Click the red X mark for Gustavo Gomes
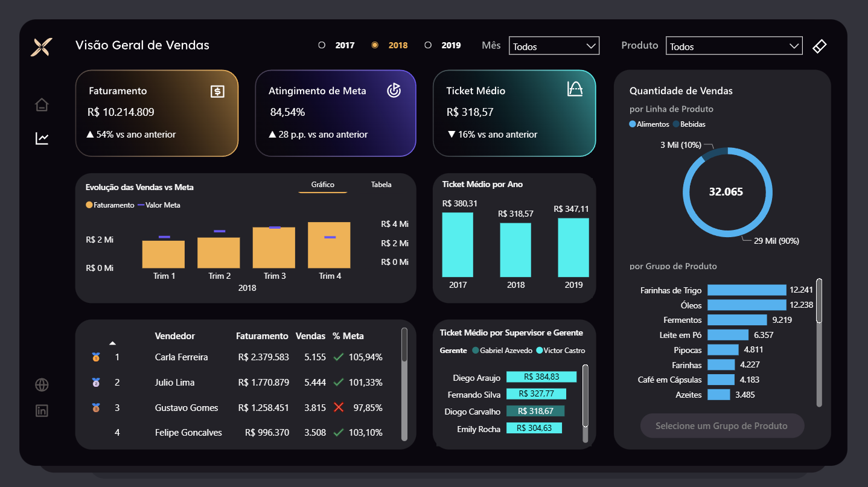This screenshot has height=487, width=868. coord(339,407)
